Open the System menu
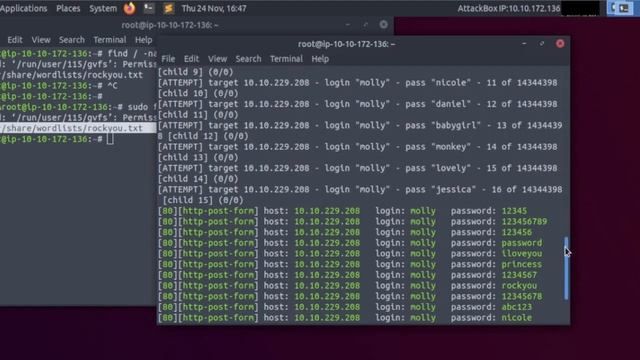This screenshot has width=640, height=360. tap(103, 8)
